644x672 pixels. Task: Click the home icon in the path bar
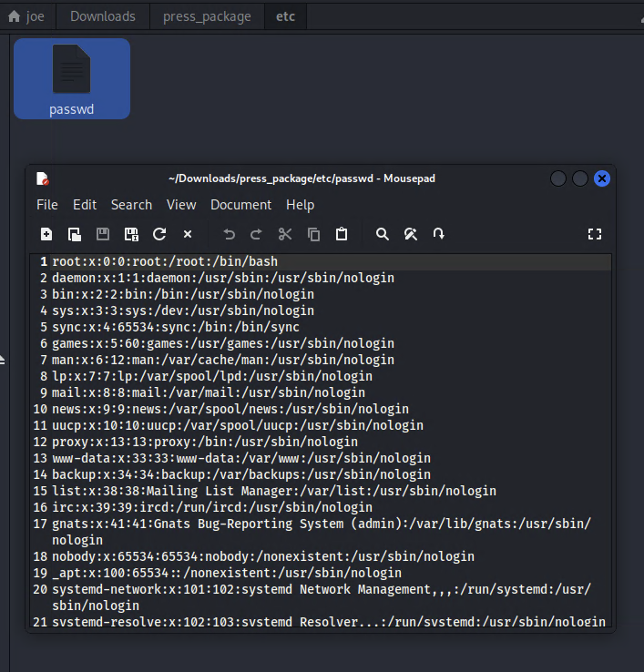[x=15, y=16]
